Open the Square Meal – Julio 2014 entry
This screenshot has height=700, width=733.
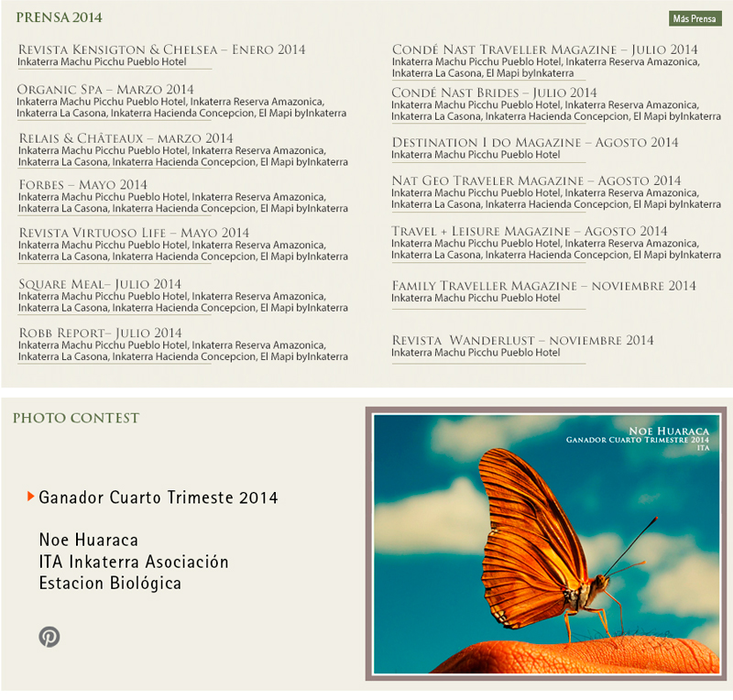point(100,284)
